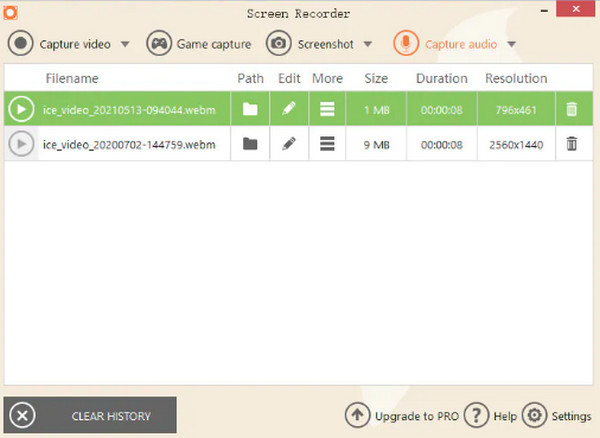Open the Capture video dropdown arrow
Viewport: 600px width, 438px height.
tap(125, 44)
